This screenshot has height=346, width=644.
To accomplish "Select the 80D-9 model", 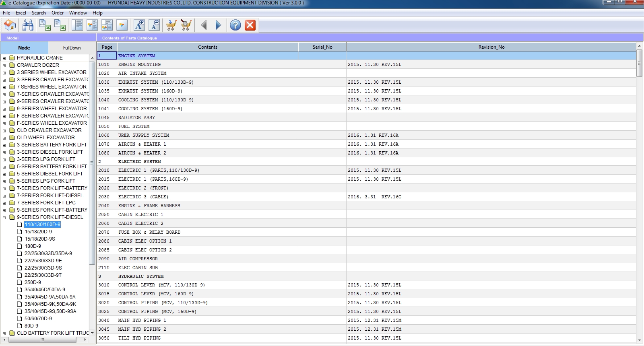I will click(x=31, y=326).
